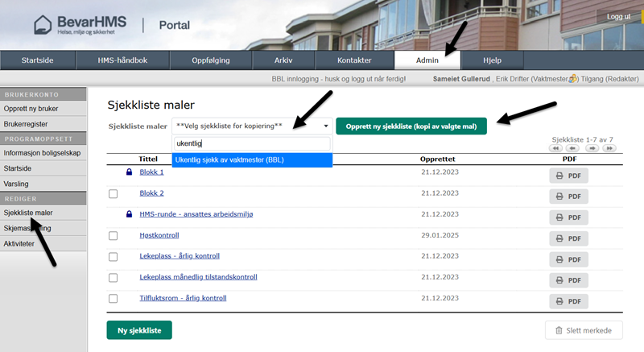Open the Lekeplass månedlig tilstandskontroll link
This screenshot has height=352, width=644.
(198, 277)
